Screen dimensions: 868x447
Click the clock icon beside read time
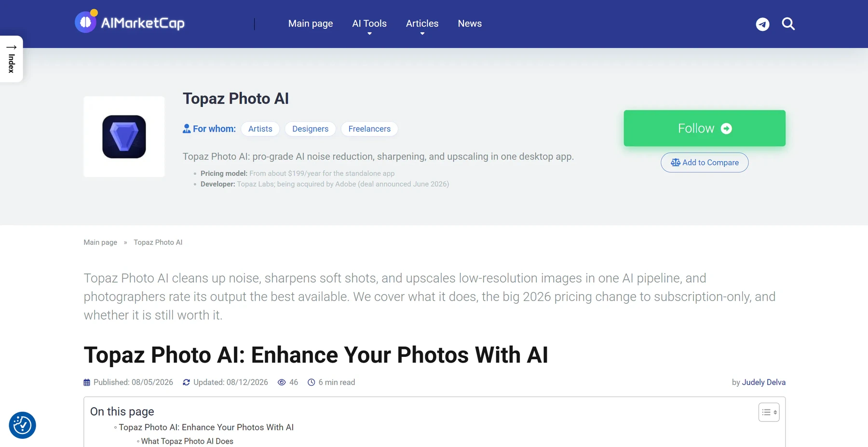coord(312,382)
